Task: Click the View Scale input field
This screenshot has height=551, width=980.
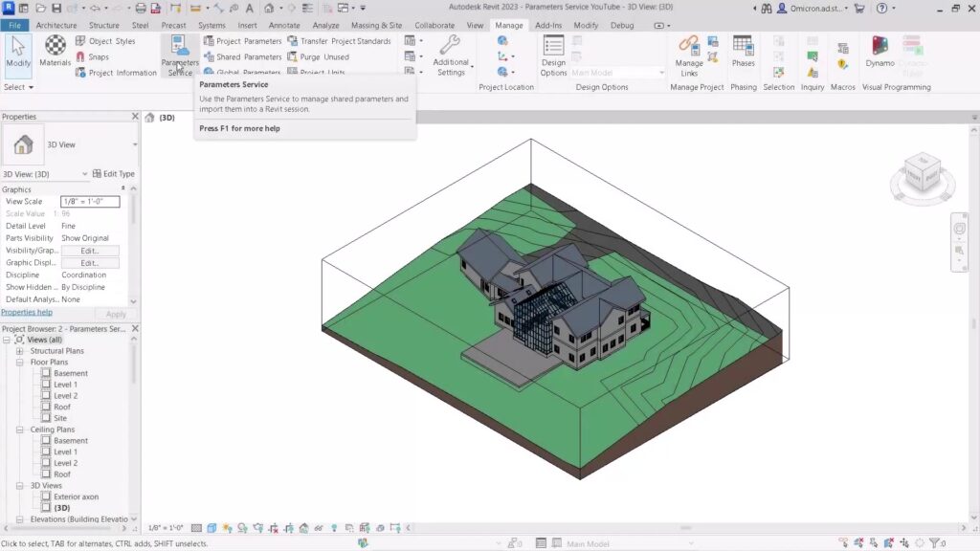Action: 90,202
